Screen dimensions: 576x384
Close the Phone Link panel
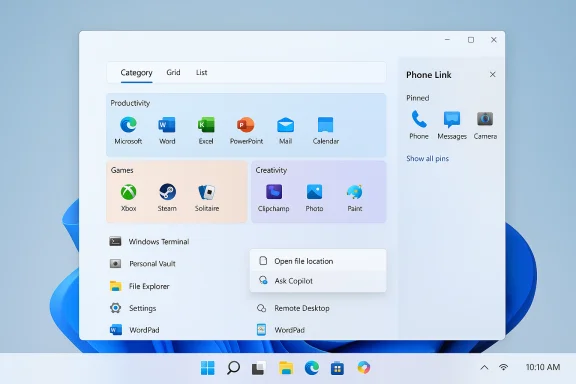[x=493, y=74]
